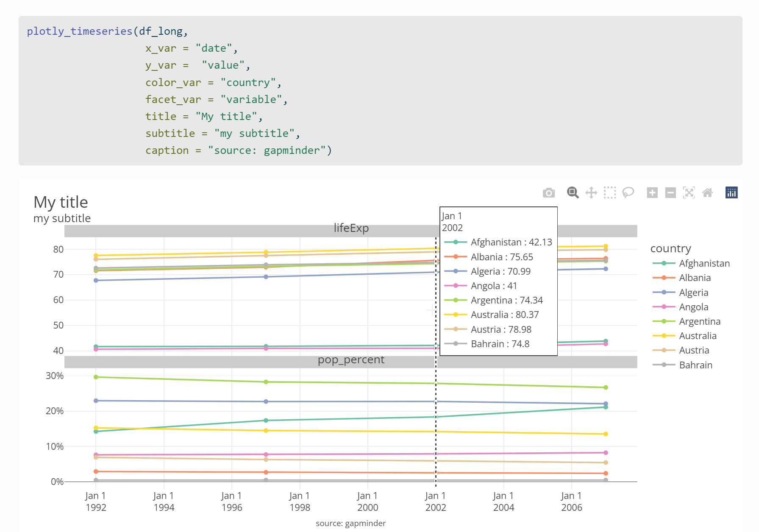Click the Zoom in plus icon

pyautogui.click(x=652, y=193)
